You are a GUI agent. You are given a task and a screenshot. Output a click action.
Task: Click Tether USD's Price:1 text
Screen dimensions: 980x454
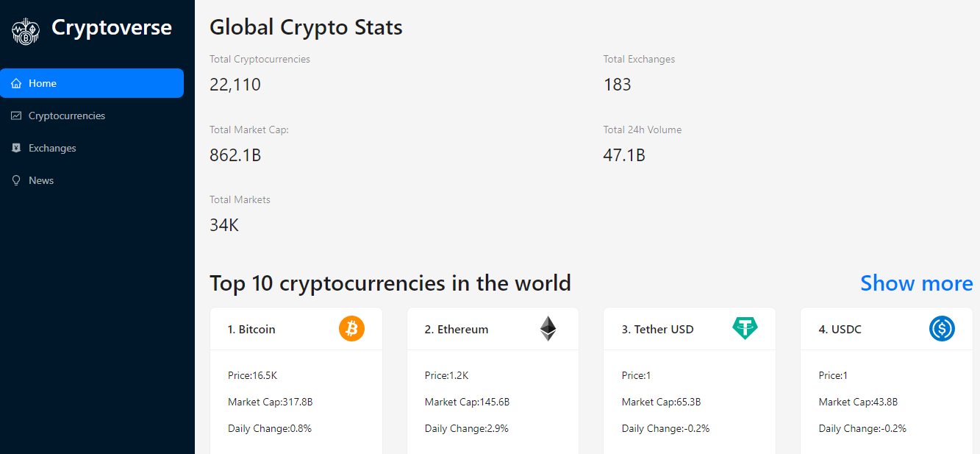click(x=637, y=375)
